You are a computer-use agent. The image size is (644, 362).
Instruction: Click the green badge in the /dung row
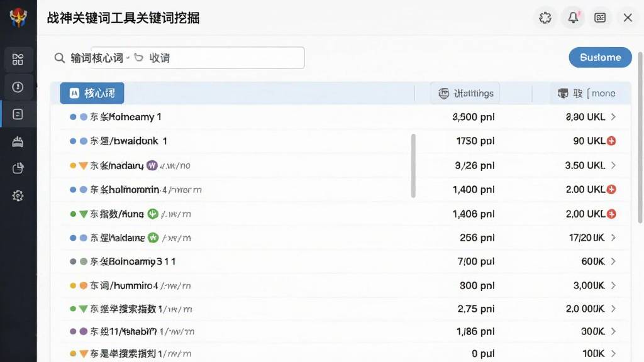153,214
